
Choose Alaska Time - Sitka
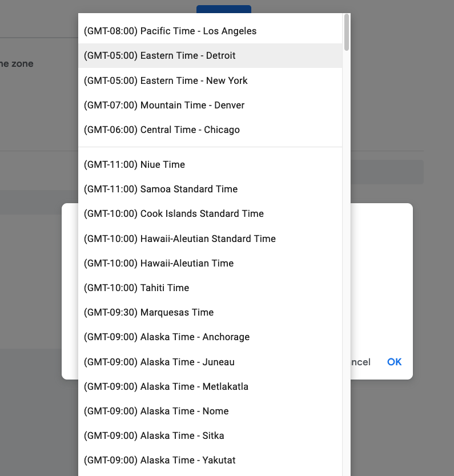click(154, 435)
